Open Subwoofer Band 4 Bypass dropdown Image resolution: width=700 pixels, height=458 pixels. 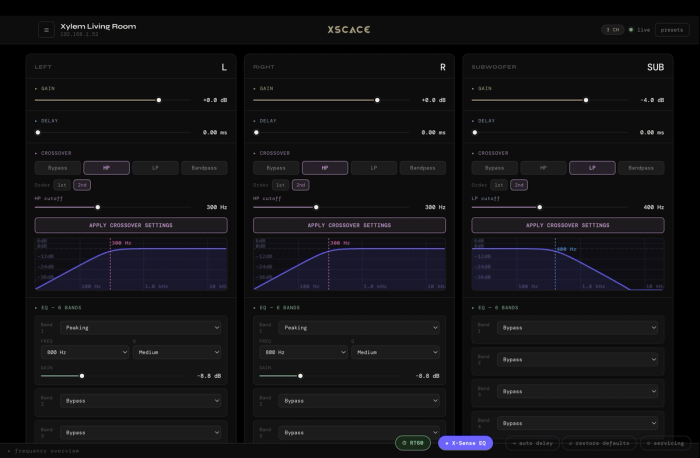577,423
